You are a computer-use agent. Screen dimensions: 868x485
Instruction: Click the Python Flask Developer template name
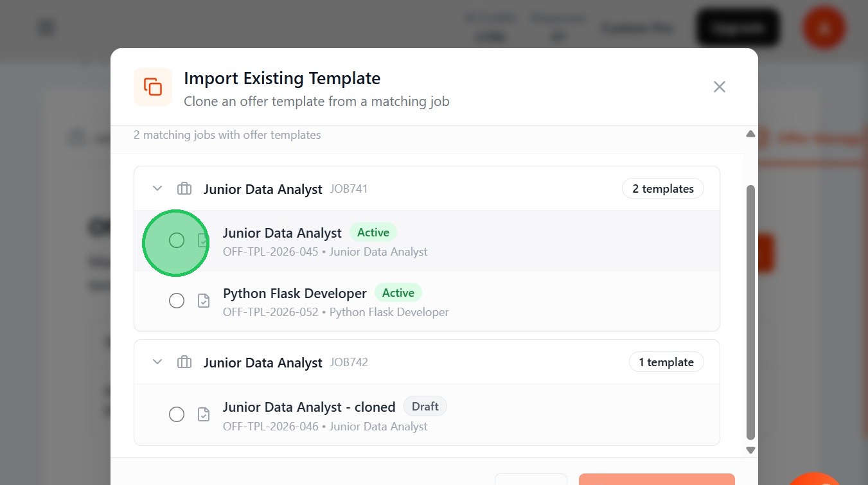(294, 294)
